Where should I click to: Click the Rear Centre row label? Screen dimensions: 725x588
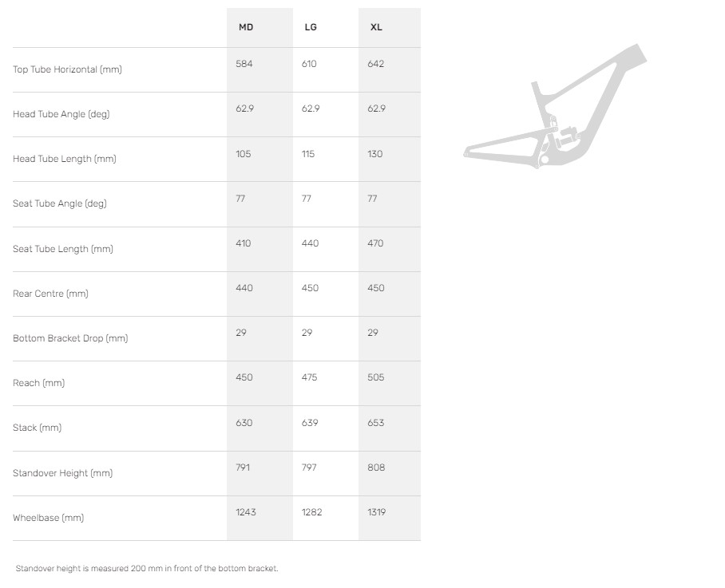(50, 294)
